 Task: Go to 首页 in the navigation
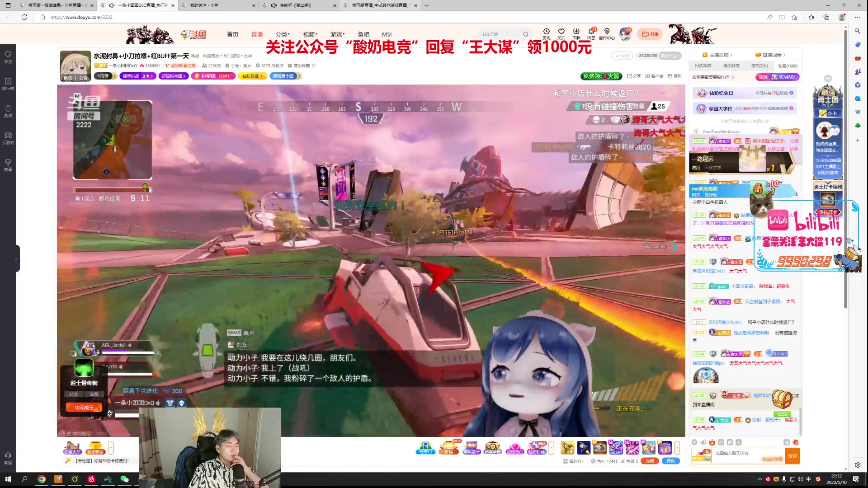232,34
